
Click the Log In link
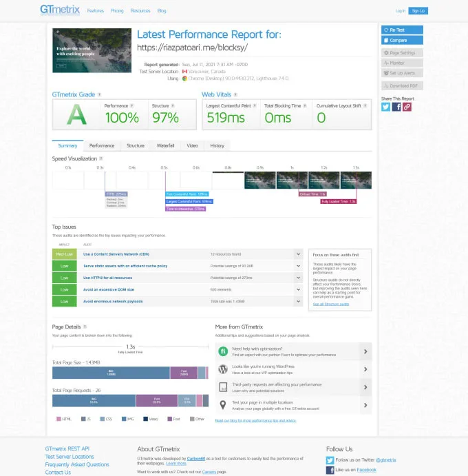coord(401,11)
